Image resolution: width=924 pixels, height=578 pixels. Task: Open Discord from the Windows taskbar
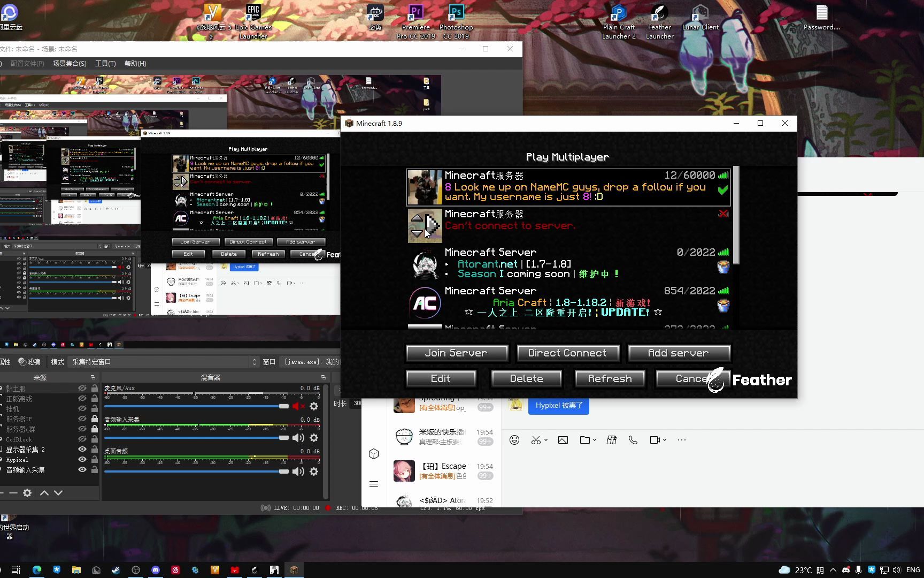tap(156, 570)
